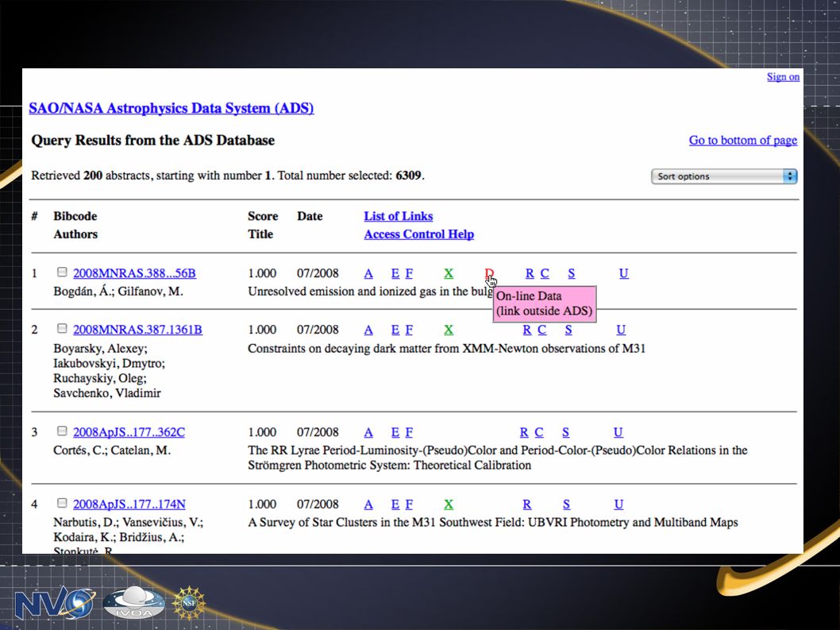Click green X link in Narbutis row
Viewport: 840px width, 630px height.
449,504
